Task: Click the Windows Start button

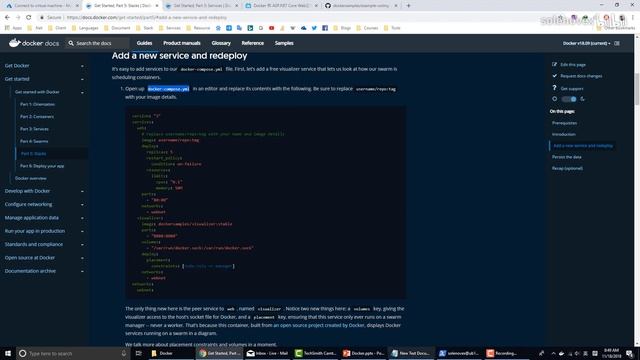Action: coord(7,353)
